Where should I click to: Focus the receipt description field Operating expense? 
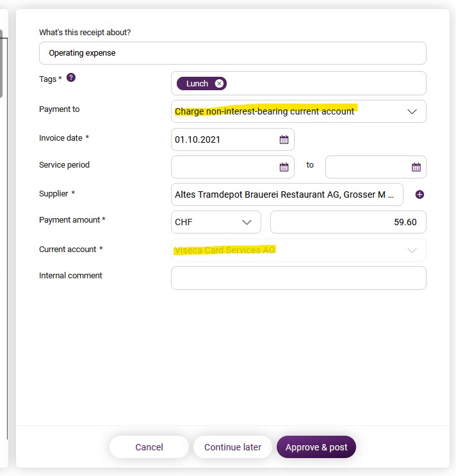coord(232,53)
